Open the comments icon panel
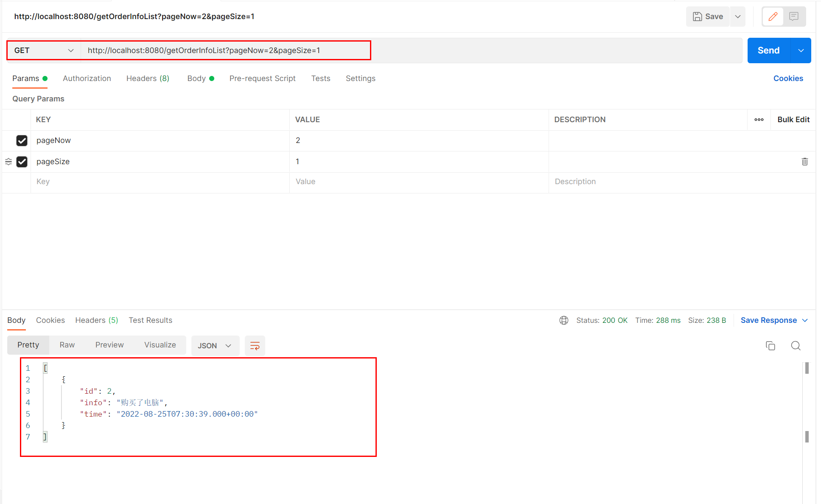The height and width of the screenshot is (504, 821). click(x=794, y=17)
